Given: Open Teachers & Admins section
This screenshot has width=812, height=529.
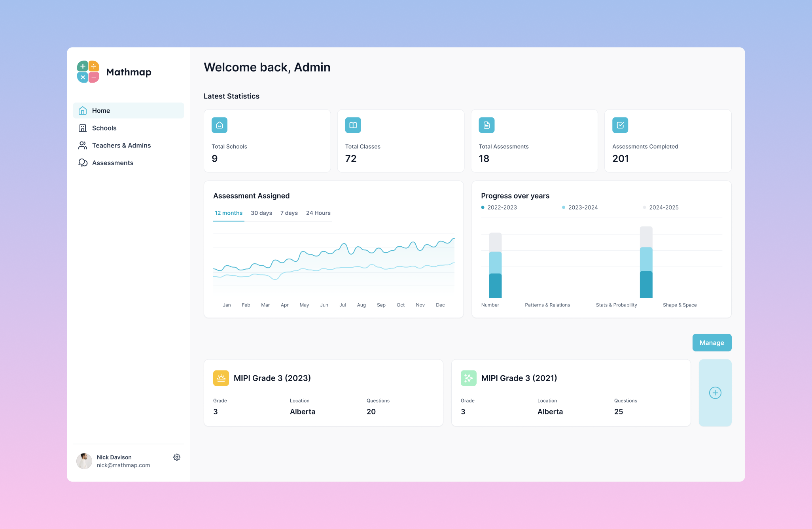Looking at the screenshot, I should (x=129, y=145).
